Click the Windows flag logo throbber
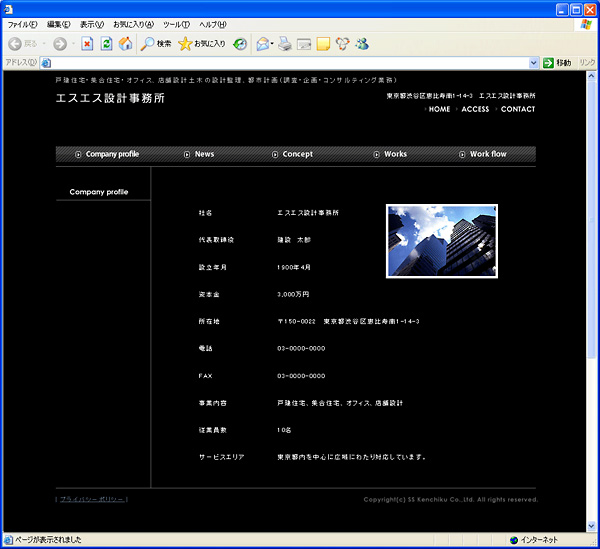Screen dimensions: 600x549 tap(586, 24)
